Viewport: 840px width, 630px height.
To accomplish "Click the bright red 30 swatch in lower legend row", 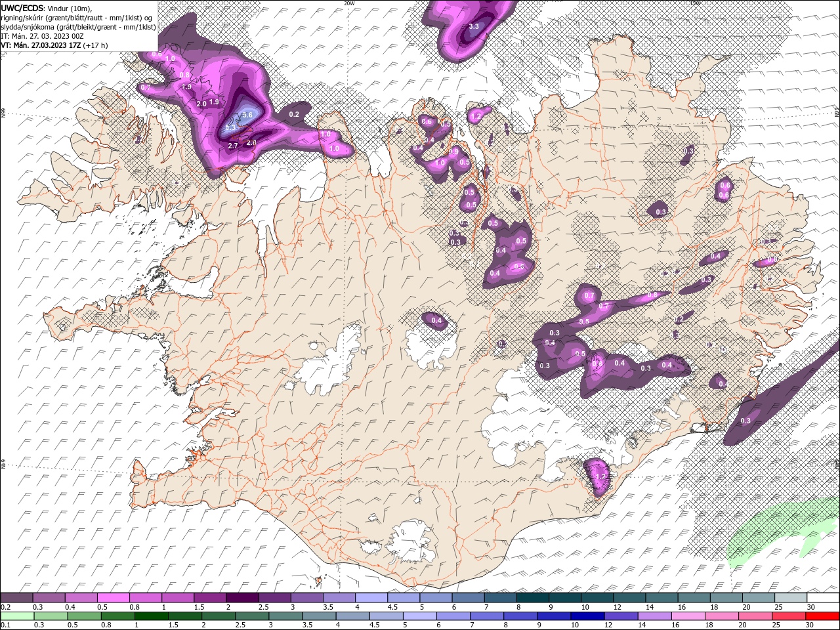I will 822,616.
